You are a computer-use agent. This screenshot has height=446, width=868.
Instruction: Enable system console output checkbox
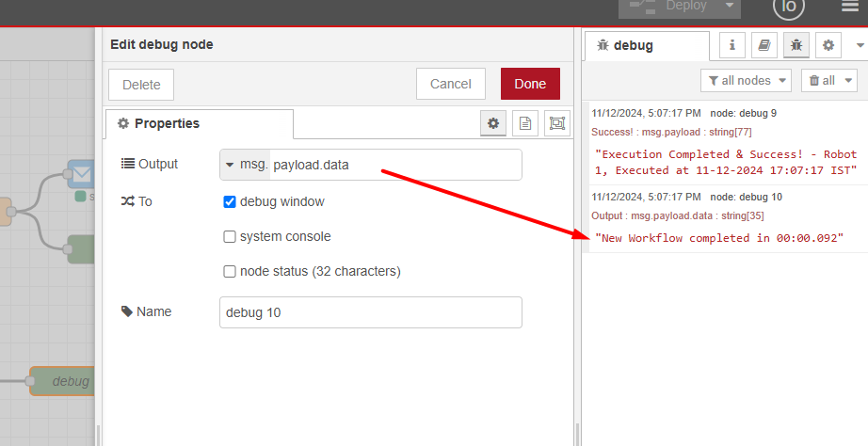coord(230,237)
